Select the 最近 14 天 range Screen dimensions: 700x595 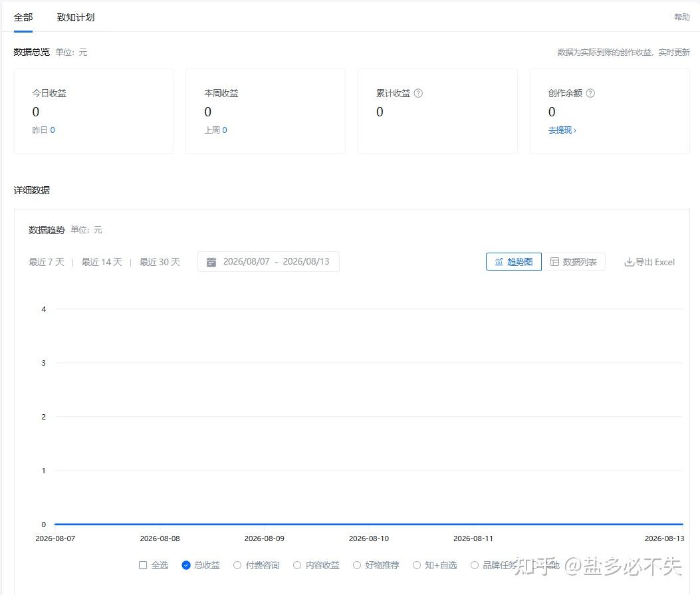[102, 262]
